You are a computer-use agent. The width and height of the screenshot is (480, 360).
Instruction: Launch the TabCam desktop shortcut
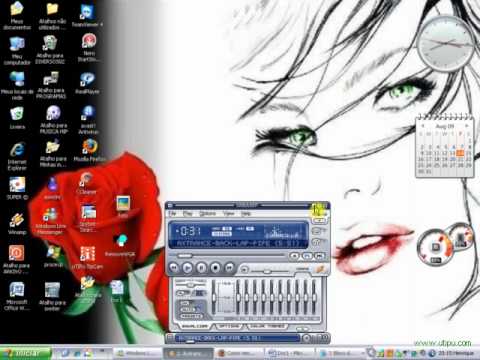tap(88, 257)
